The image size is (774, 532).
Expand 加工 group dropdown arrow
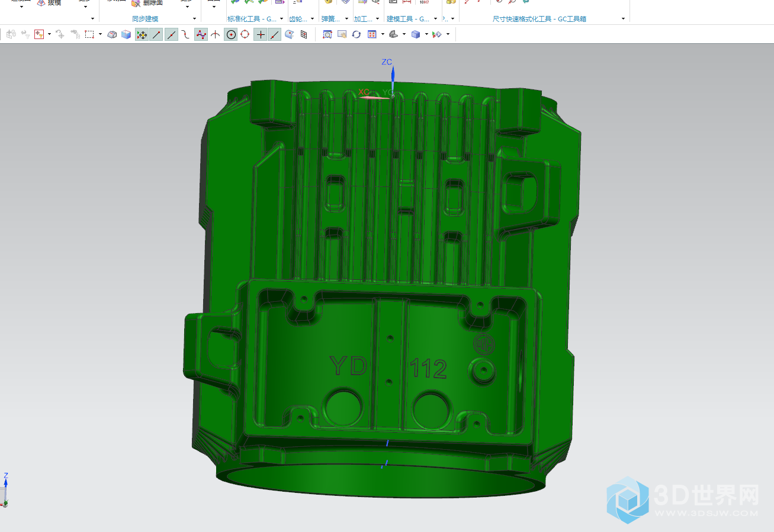[378, 19]
